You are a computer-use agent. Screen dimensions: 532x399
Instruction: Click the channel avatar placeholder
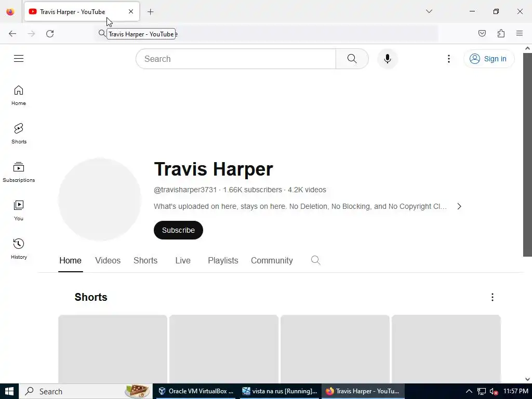99,199
